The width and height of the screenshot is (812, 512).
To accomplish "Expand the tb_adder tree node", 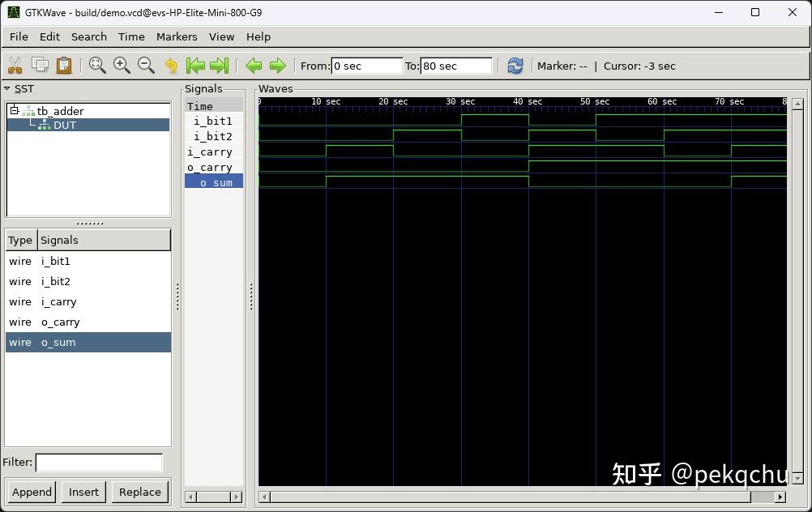I will click(15, 111).
